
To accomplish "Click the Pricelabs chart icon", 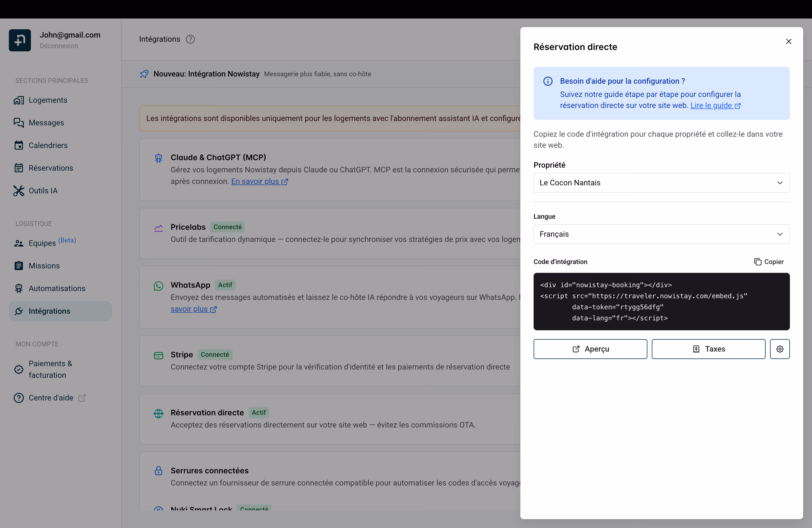I will (x=158, y=228).
